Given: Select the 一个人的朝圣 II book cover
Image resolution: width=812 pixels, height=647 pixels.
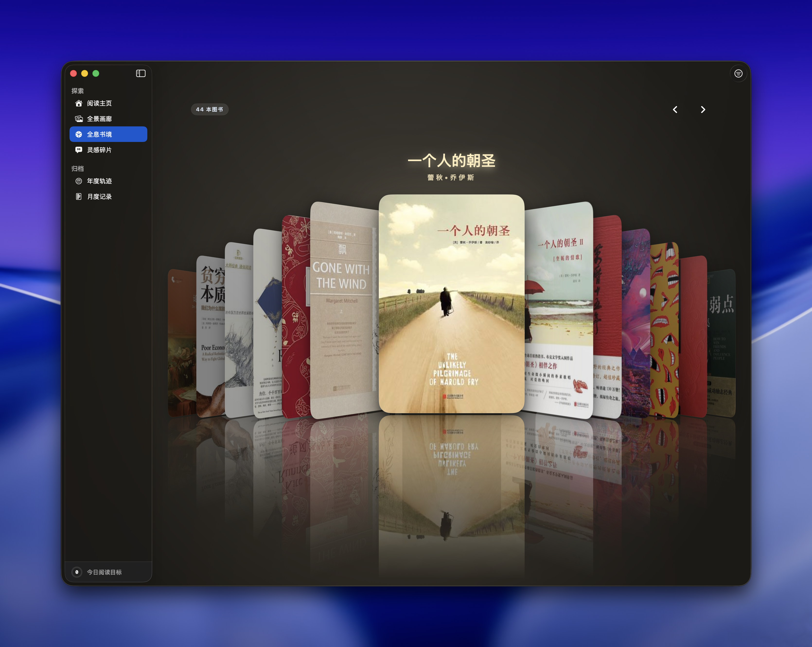Looking at the screenshot, I should click(559, 311).
